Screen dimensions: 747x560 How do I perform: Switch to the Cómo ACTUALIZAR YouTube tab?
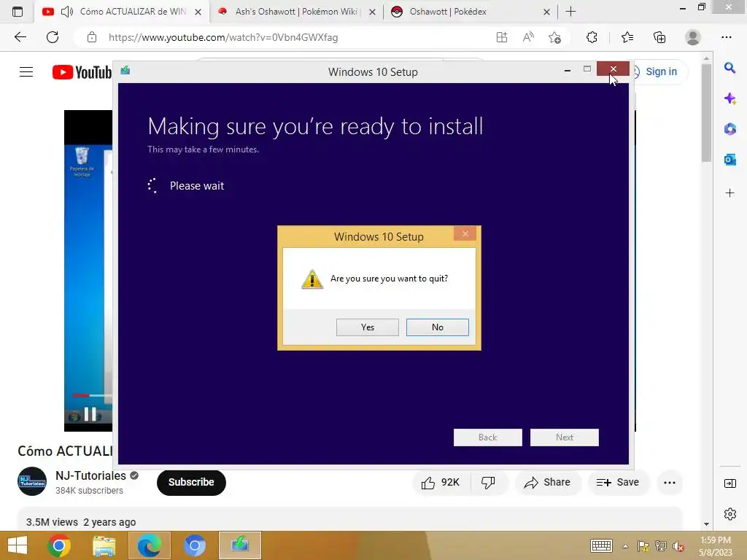pos(122,12)
